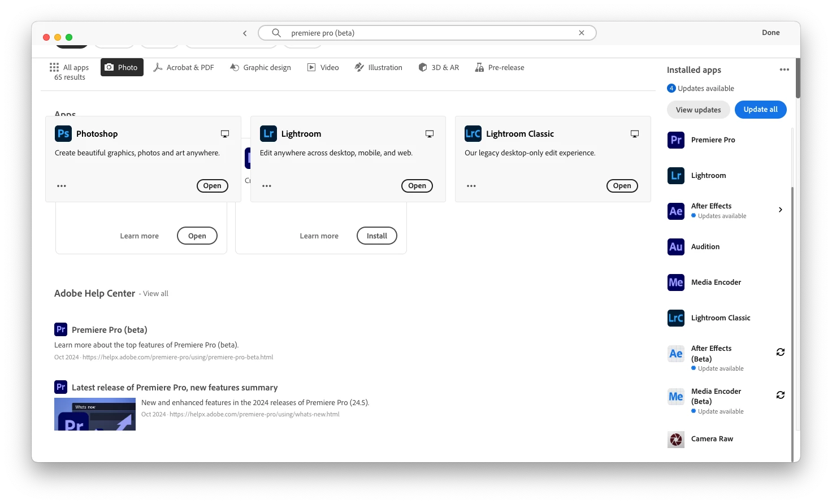Select the Video category
Image resolution: width=832 pixels, height=504 pixels.
tap(323, 67)
